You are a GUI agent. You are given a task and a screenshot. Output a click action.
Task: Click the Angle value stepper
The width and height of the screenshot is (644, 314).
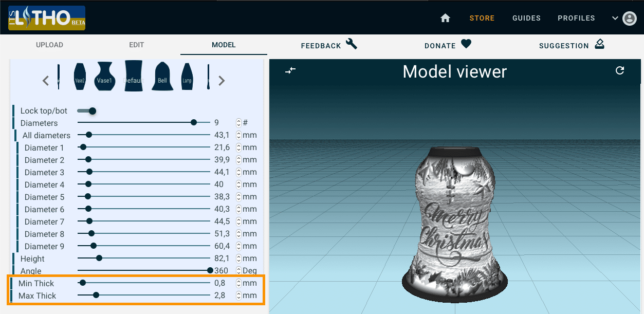238,271
